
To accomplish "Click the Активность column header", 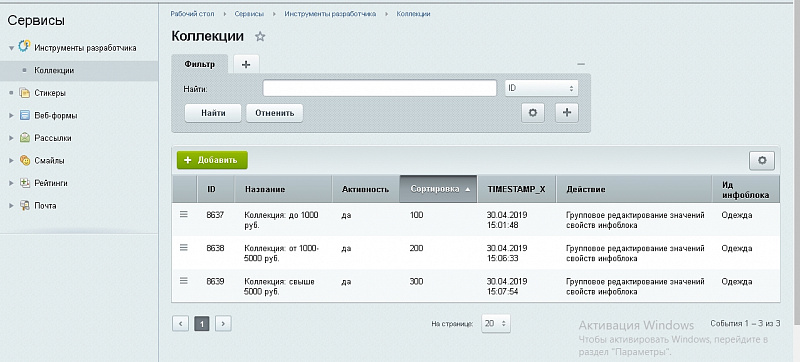I will 366,189.
